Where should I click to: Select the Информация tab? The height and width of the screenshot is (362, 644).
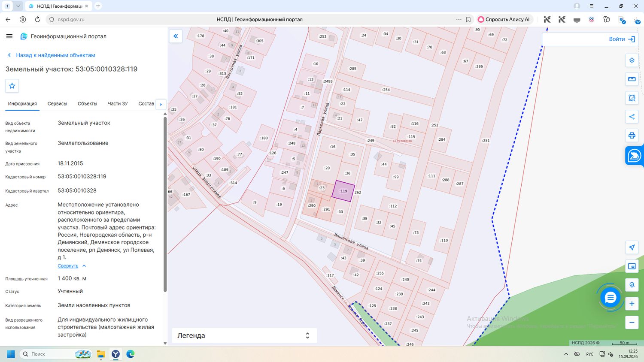click(22, 104)
